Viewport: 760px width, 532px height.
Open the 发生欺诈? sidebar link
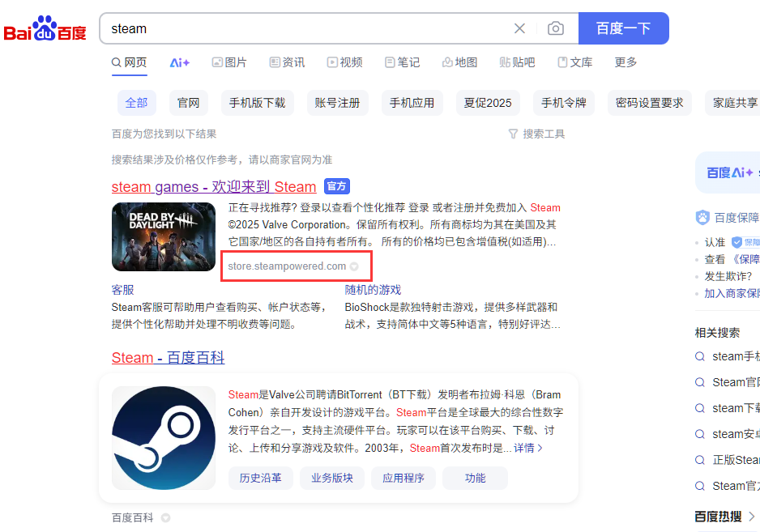point(728,276)
